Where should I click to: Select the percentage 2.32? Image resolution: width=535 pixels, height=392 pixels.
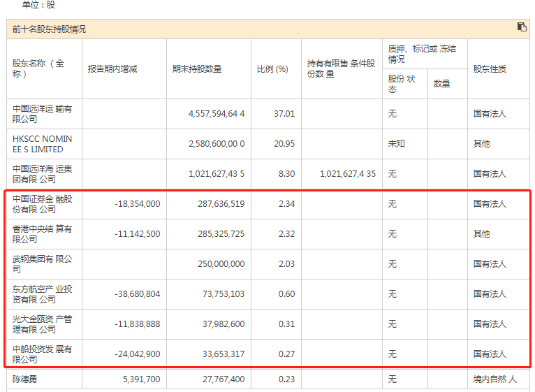pyautogui.click(x=286, y=234)
